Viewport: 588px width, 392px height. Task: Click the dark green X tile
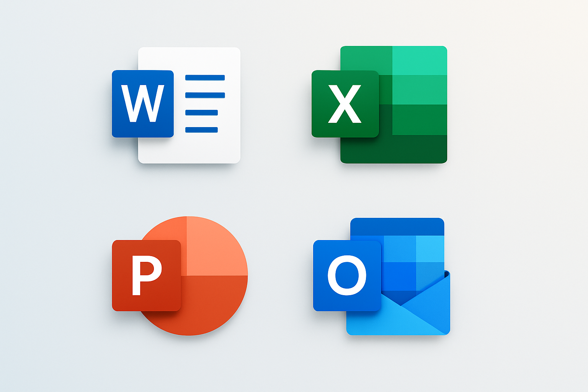[345, 104]
